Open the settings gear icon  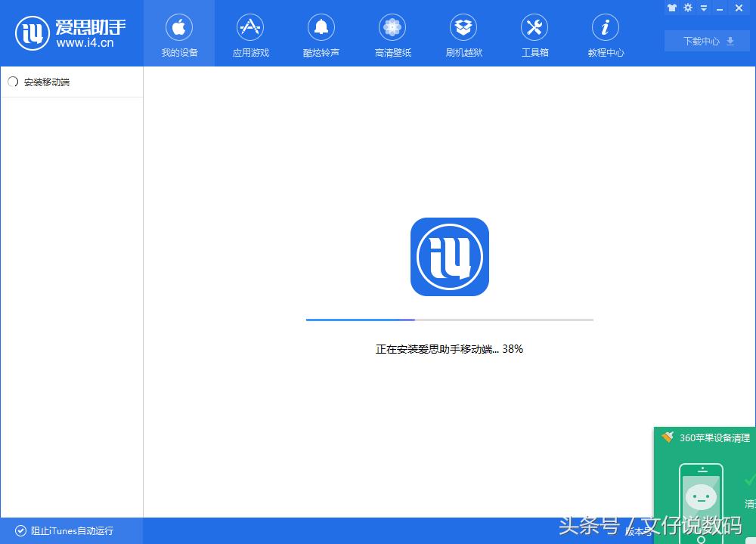(687, 8)
